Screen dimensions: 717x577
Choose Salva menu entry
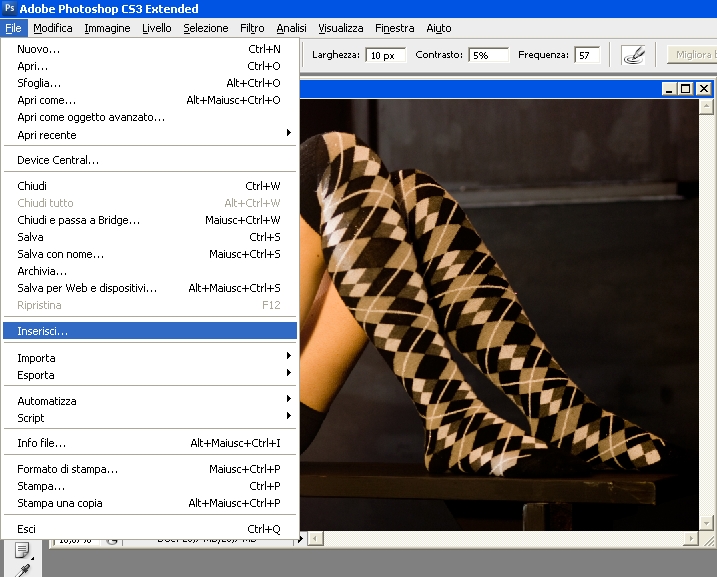point(150,237)
